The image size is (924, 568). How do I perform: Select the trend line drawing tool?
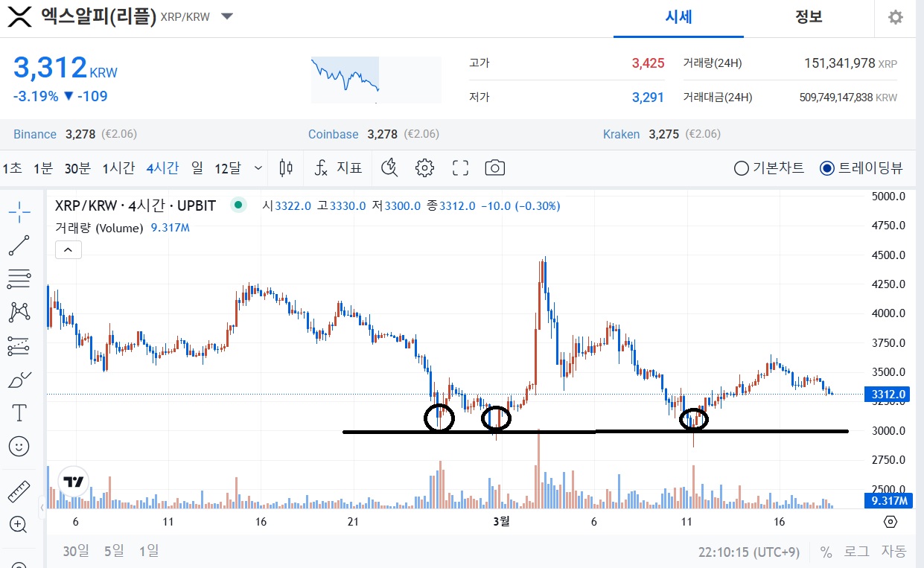19,246
